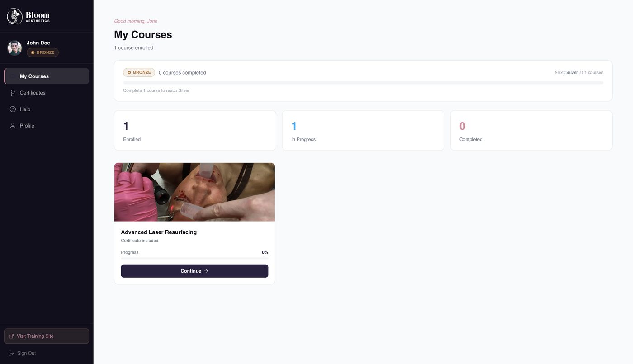Click the My Courses sidebar icon
The height and width of the screenshot is (364, 633).
coord(13,76)
